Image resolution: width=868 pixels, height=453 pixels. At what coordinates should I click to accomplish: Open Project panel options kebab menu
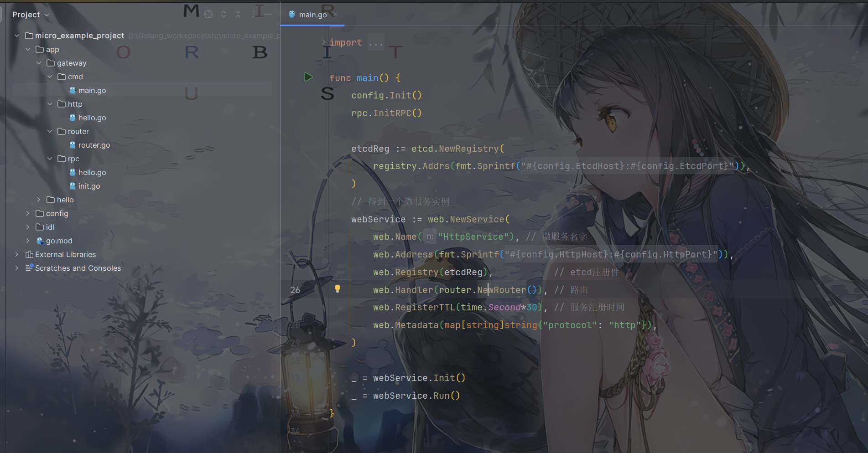pos(253,15)
